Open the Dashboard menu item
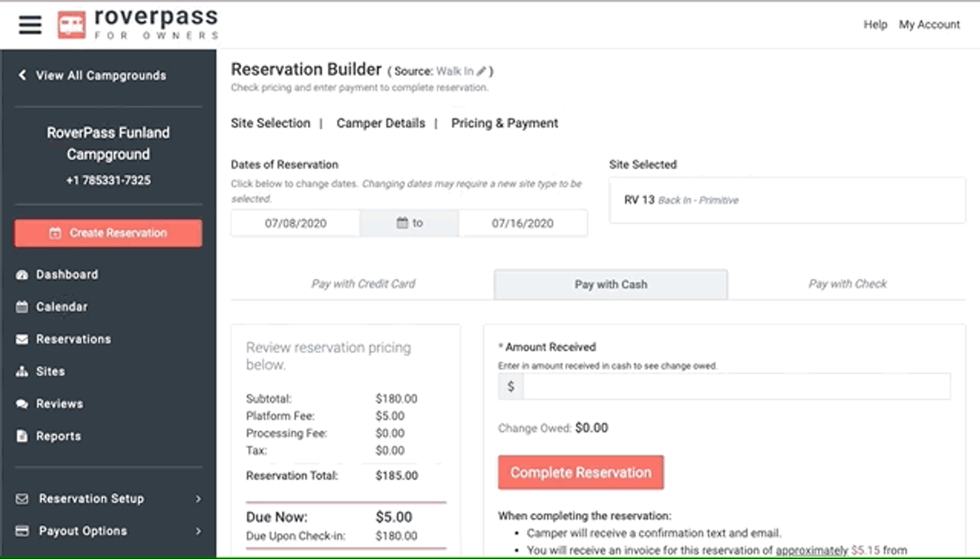Screen dimensions: 980x559 67,275
